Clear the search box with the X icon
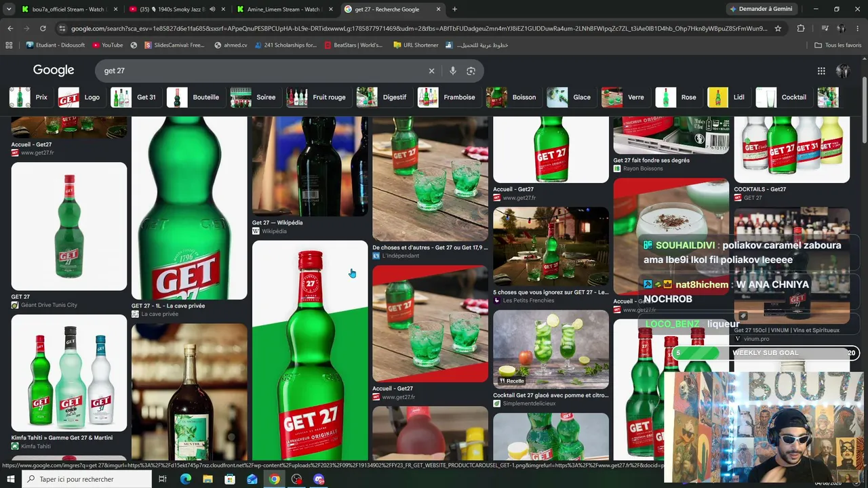 431,70
